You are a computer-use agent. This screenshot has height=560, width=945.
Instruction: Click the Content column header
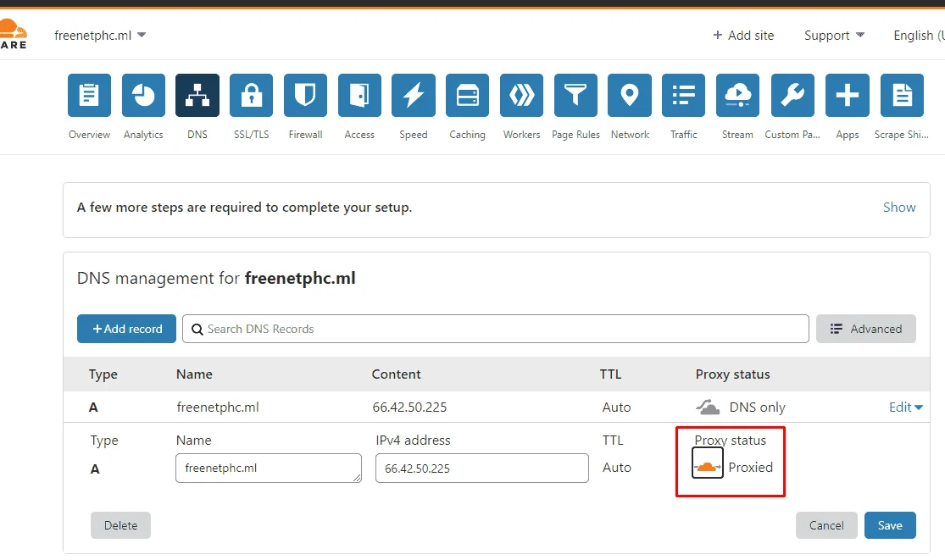(x=396, y=374)
